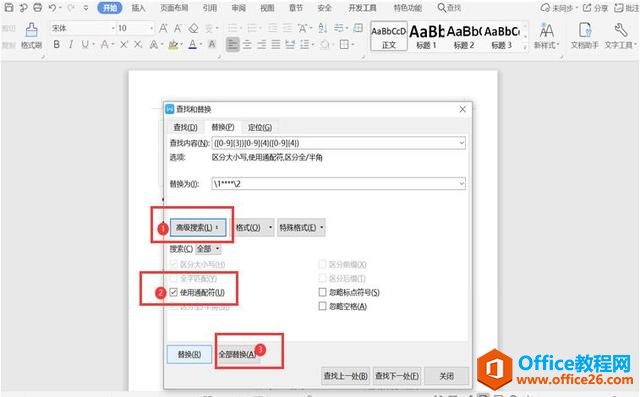The height and width of the screenshot is (397, 640).
Task: Select the Heading 1 (标题 1) style
Action: tap(427, 36)
